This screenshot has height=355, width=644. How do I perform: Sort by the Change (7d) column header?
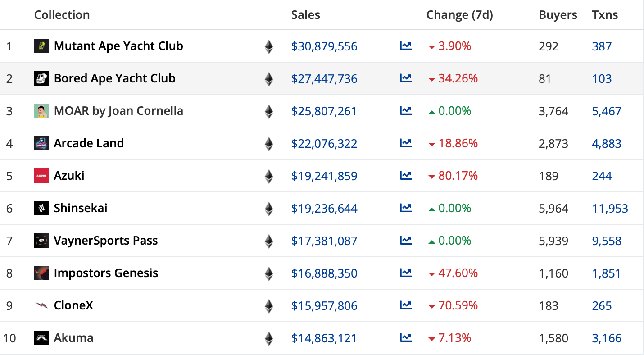click(460, 15)
